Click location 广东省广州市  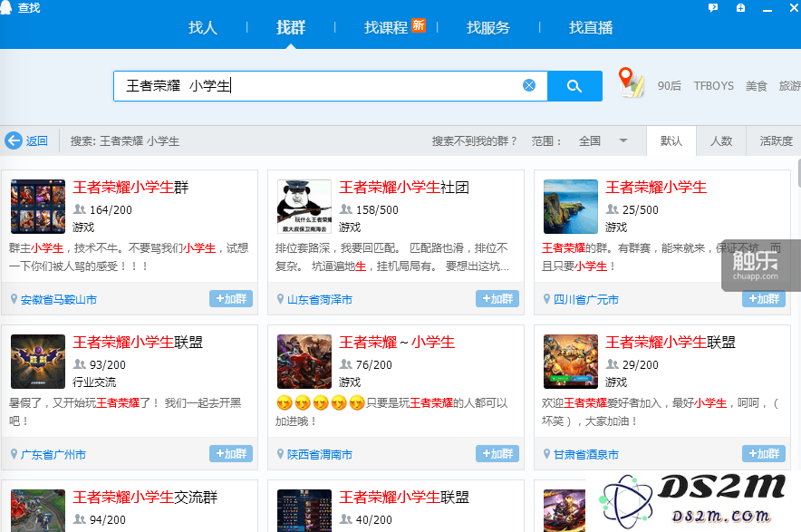(53, 455)
